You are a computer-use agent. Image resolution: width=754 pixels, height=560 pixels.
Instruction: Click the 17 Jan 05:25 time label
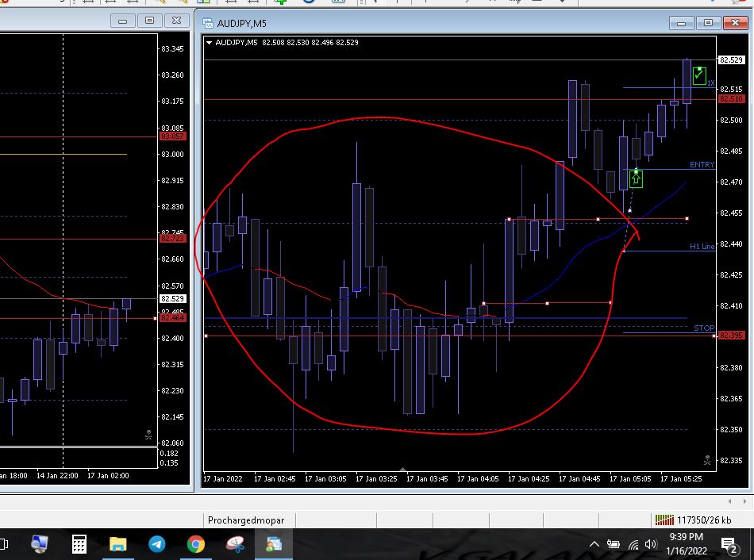[681, 479]
